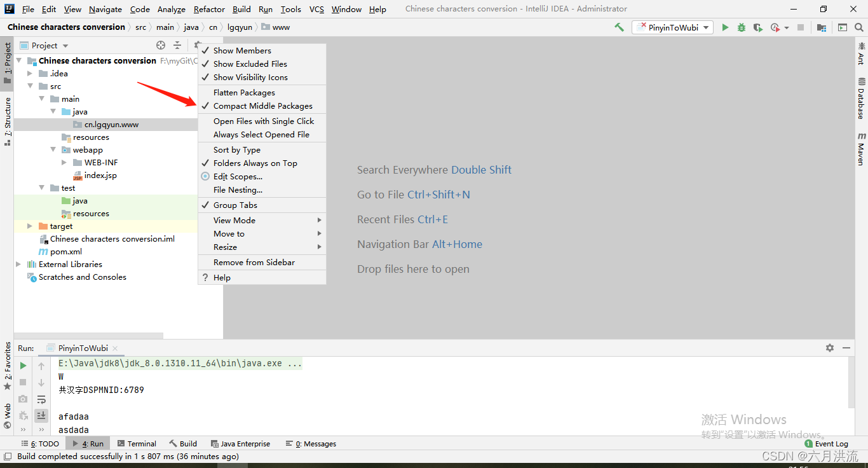Image resolution: width=868 pixels, height=468 pixels.
Task: Switch to Terminal tool tab
Action: pyautogui.click(x=137, y=444)
